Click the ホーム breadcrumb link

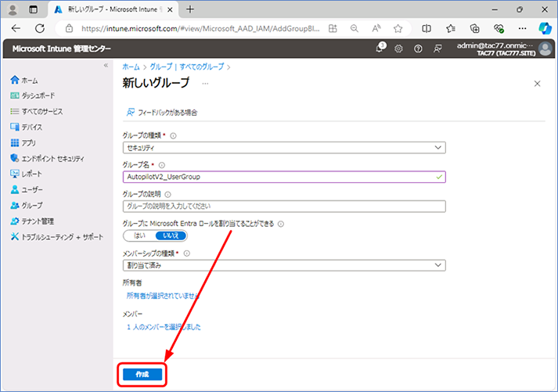(131, 67)
